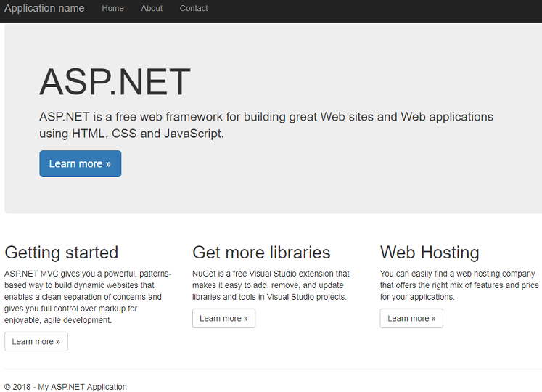Click the NuGet description paragraph
This screenshot has width=542, height=392.
tap(271, 285)
